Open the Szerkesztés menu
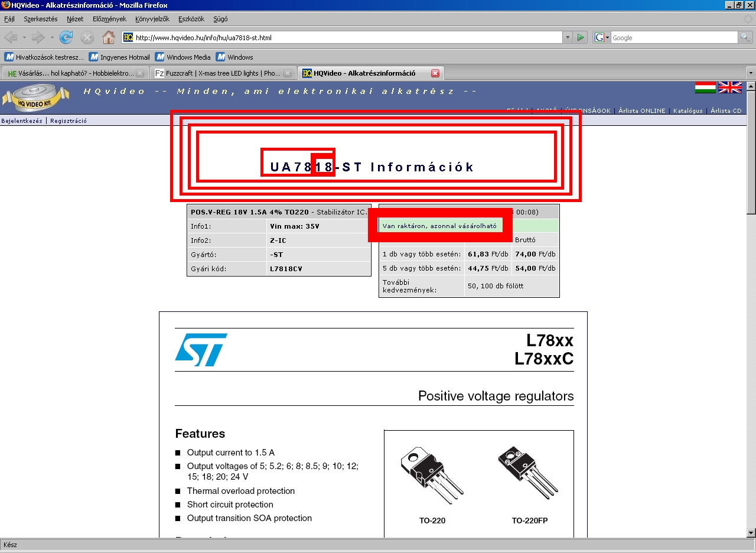Image resolution: width=756 pixels, height=553 pixels. (41, 19)
